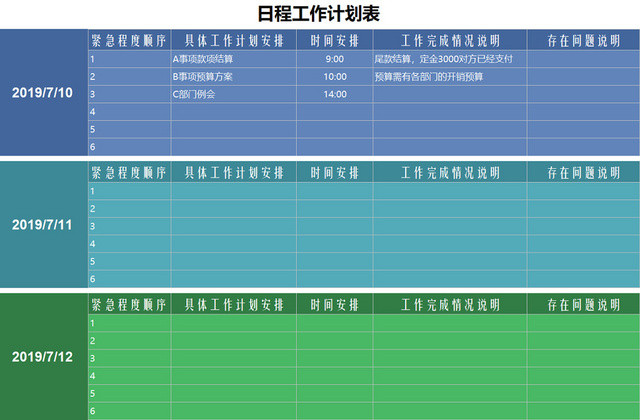Click empty 工作完成情况说明 cell beside C部门例会

click(450, 94)
